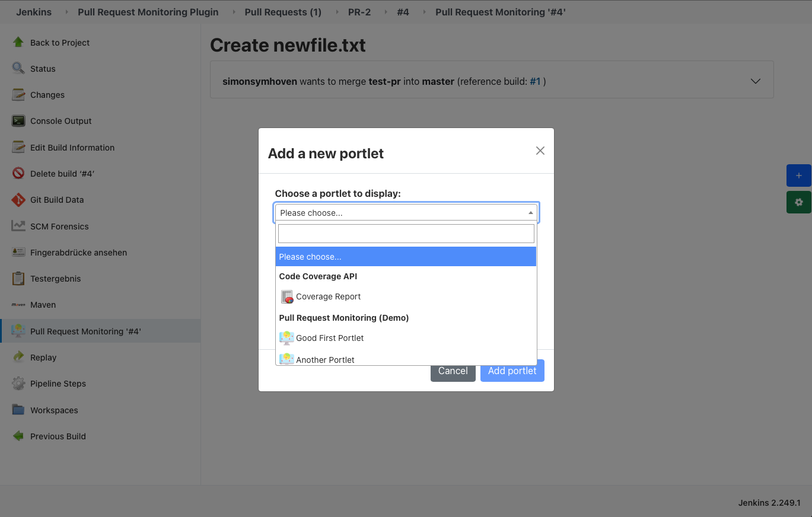Expand the pull request details chevron
Screen dimensions: 812x517
point(756,81)
